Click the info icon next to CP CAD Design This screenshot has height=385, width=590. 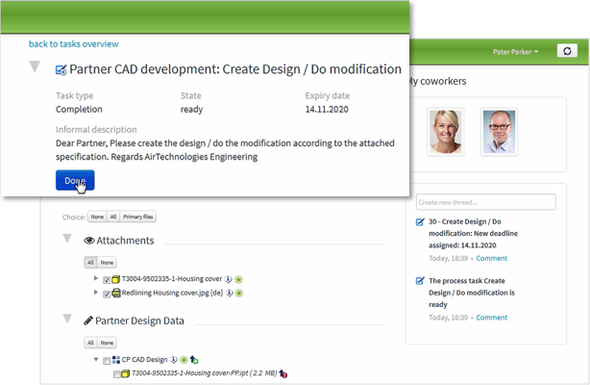click(x=173, y=360)
